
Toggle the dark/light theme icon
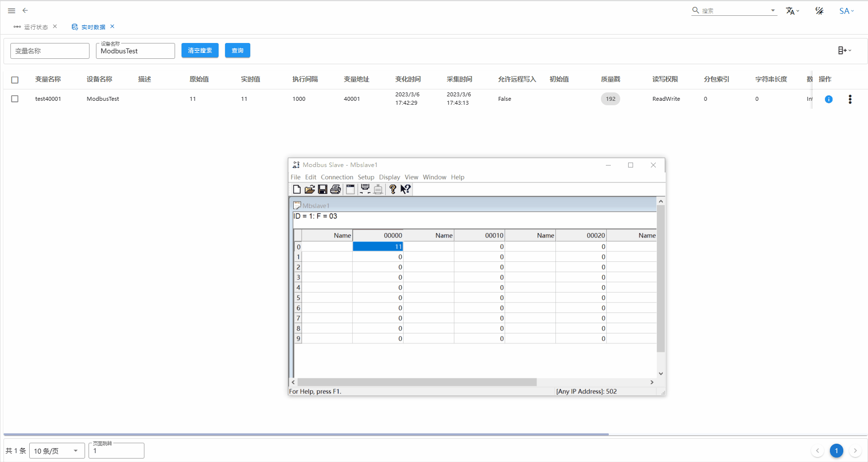(x=820, y=11)
